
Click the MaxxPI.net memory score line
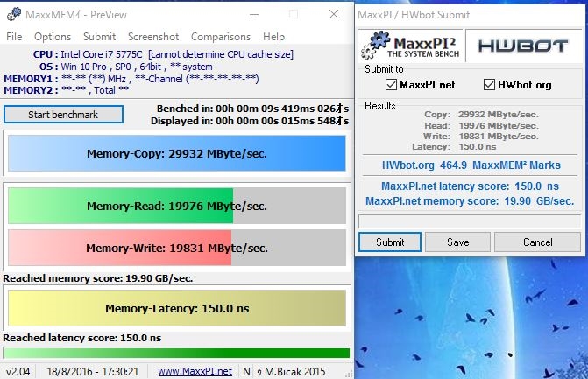pos(470,201)
